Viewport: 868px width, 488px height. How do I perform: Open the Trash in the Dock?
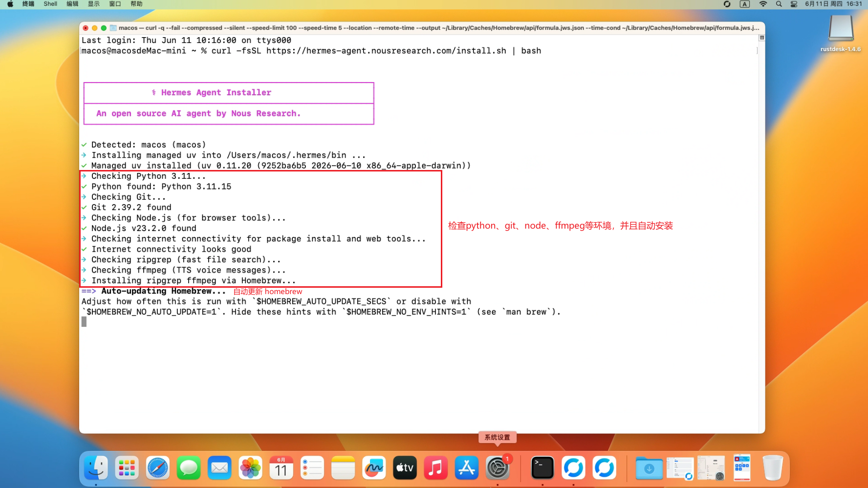tap(773, 468)
